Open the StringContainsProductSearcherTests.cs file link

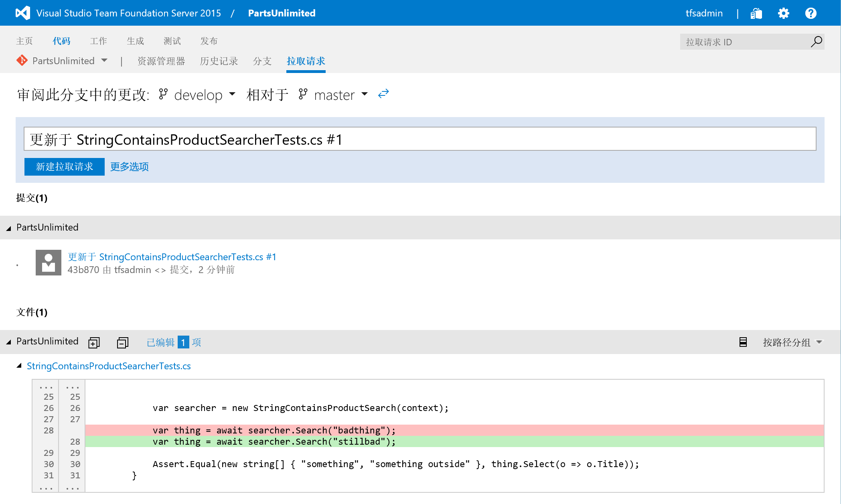click(x=109, y=366)
